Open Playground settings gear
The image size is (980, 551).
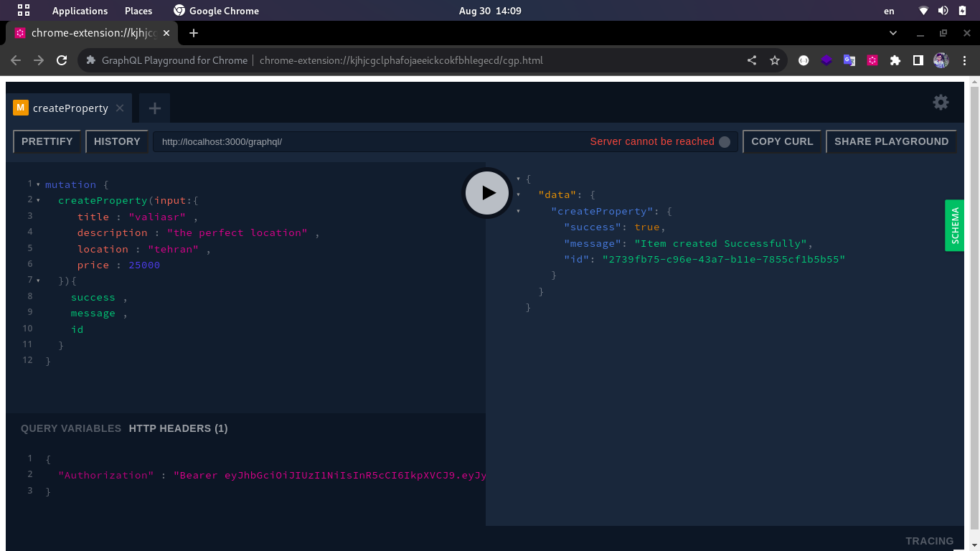coord(941,102)
